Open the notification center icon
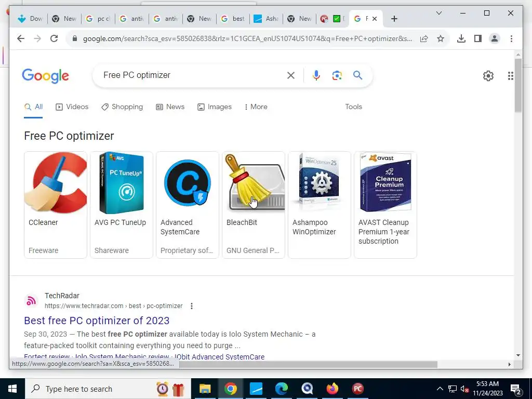 click(516, 389)
